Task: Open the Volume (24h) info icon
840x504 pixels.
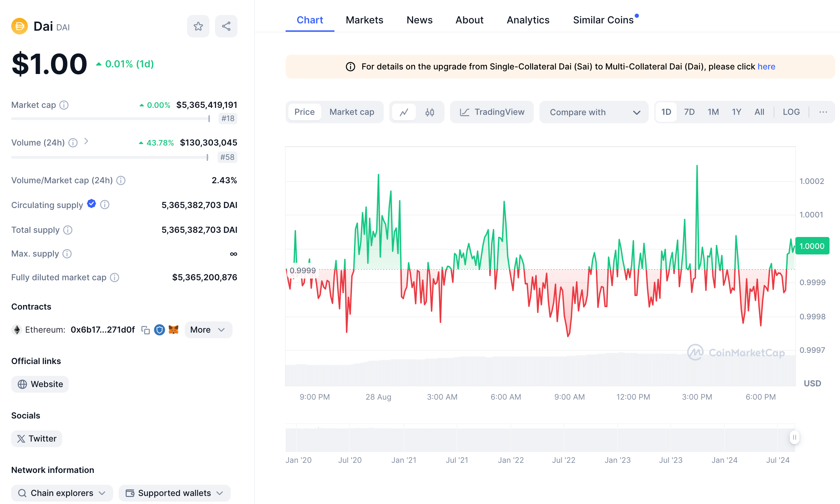Action: [x=73, y=143]
